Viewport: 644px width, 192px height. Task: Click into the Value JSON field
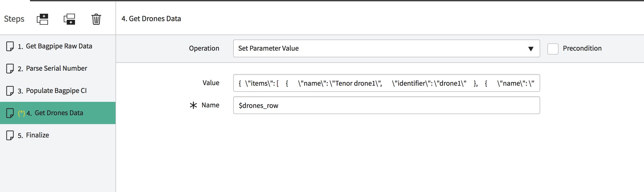pyautogui.click(x=386, y=83)
